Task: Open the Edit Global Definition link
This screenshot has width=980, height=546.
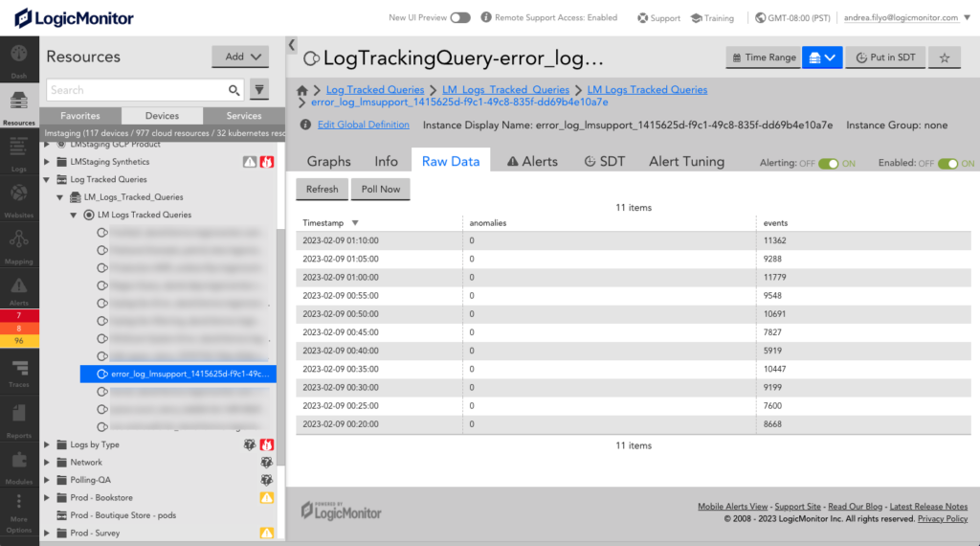Action: 363,125
